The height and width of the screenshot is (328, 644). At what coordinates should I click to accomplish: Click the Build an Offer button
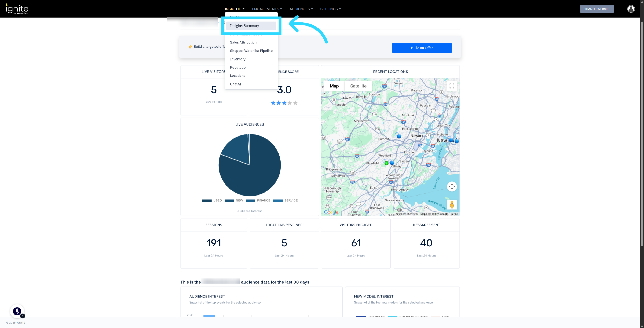tap(422, 48)
